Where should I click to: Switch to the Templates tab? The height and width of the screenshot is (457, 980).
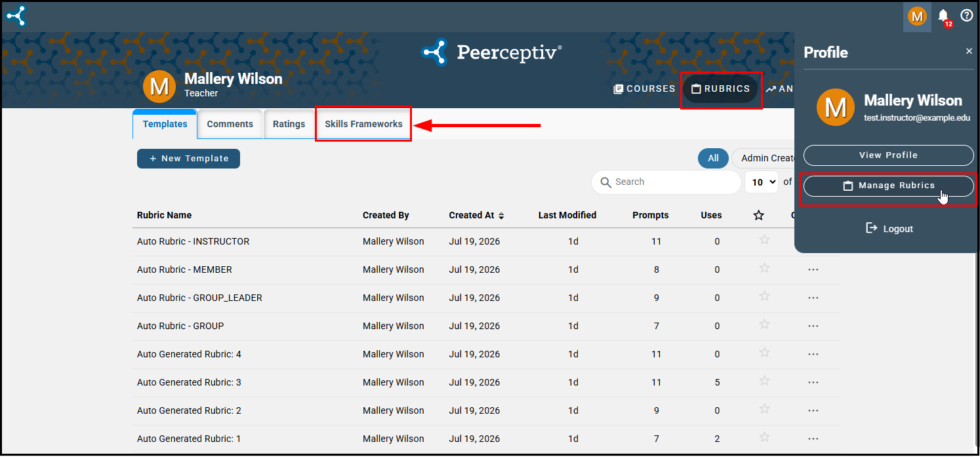(x=165, y=124)
